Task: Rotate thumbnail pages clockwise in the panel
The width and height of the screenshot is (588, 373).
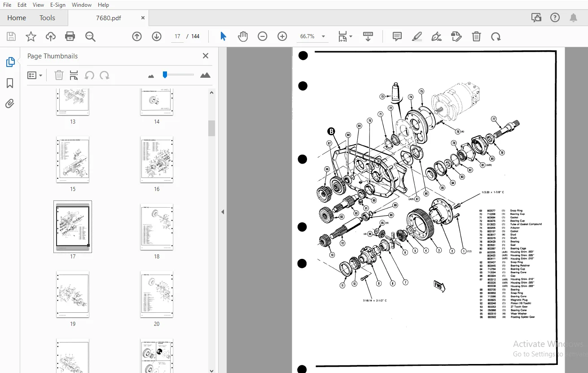Action: coord(105,75)
